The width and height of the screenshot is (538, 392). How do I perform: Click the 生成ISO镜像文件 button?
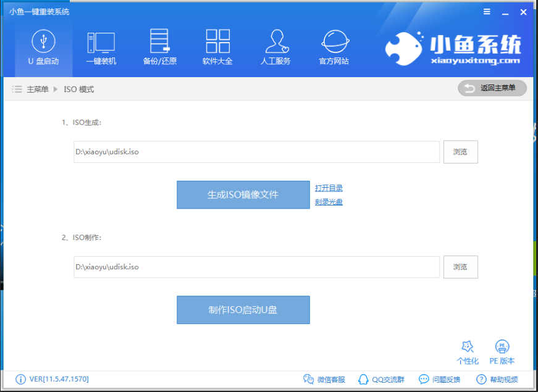pos(243,195)
